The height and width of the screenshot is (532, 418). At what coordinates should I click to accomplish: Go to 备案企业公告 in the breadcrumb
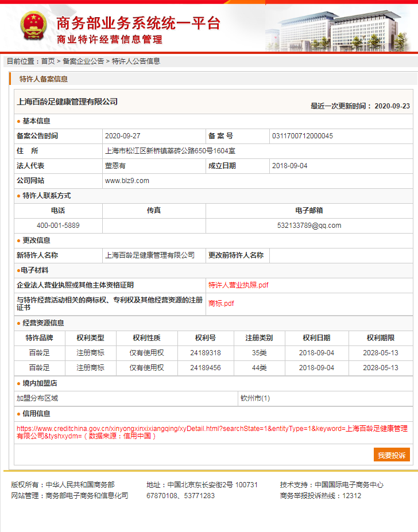83,61
